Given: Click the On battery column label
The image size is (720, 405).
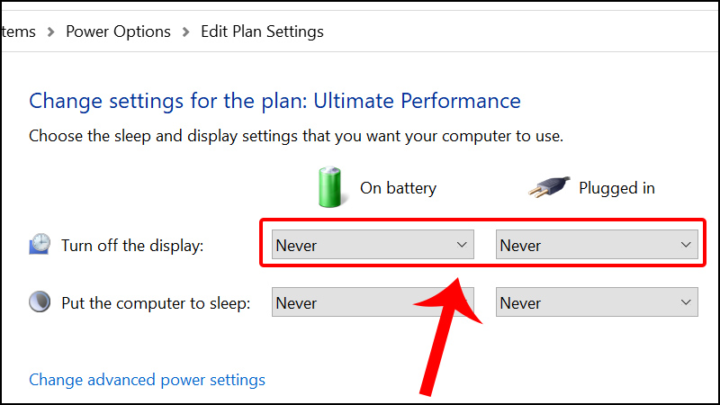Looking at the screenshot, I should pyautogui.click(x=398, y=188).
